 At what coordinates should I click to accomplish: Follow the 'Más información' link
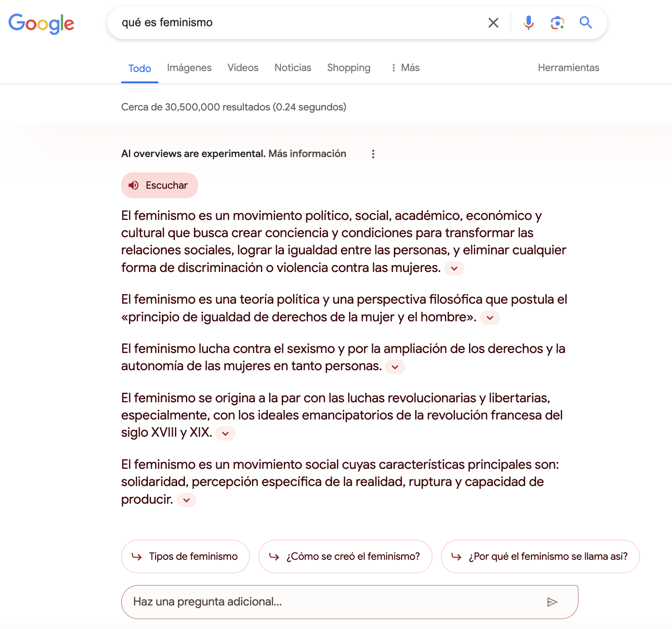(x=307, y=154)
